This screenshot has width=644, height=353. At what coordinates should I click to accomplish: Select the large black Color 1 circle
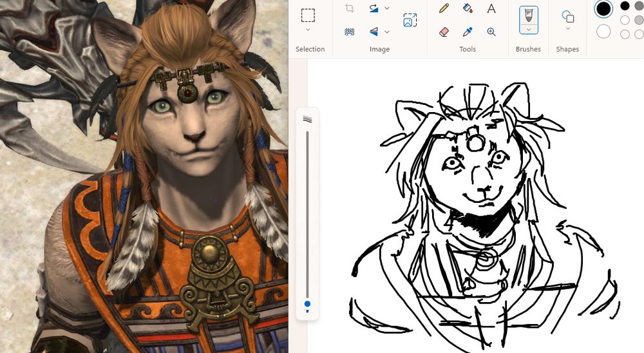coord(603,8)
